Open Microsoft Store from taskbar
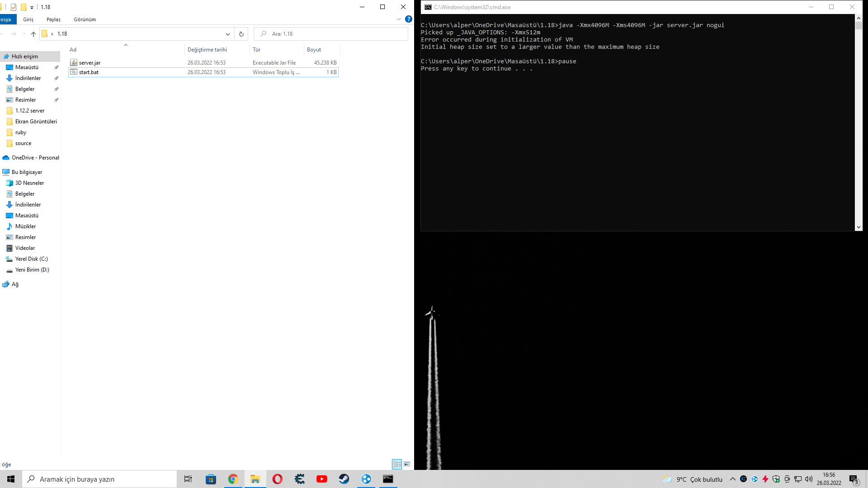868x488 pixels. pyautogui.click(x=211, y=479)
